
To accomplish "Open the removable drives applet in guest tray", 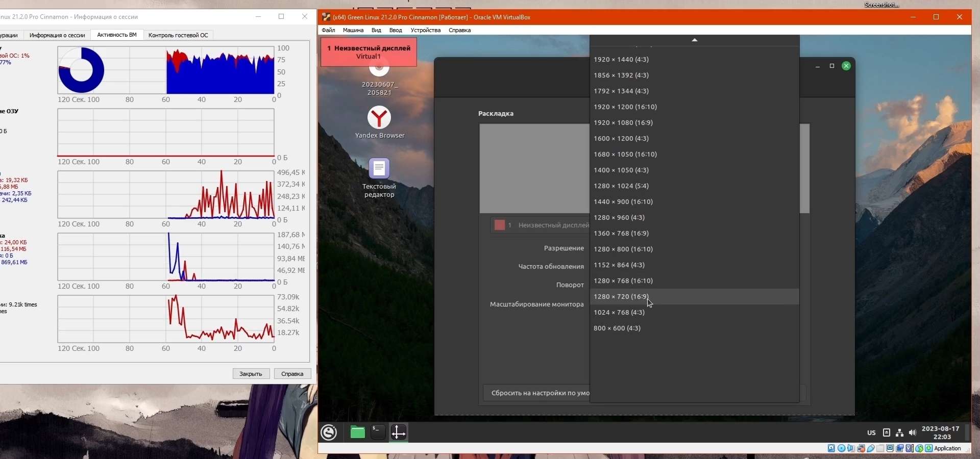I will (887, 433).
